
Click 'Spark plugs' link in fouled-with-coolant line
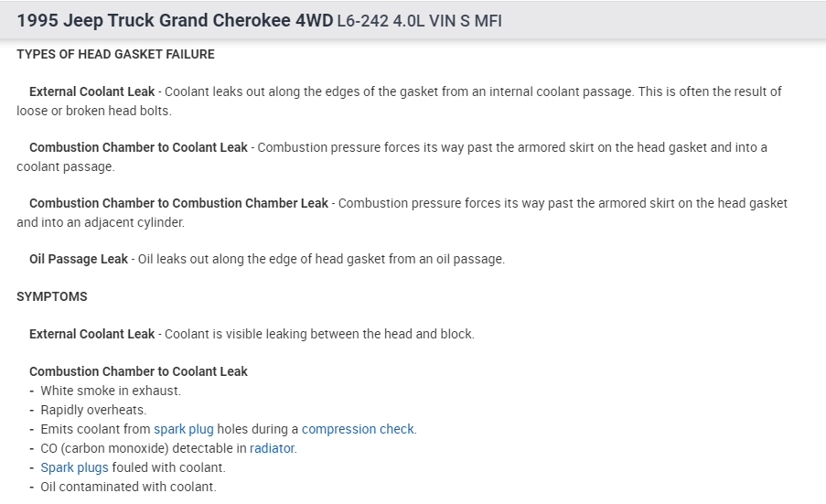(74, 467)
